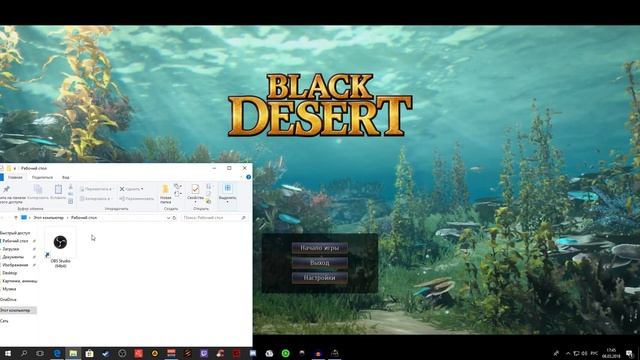640x360 pixels.
Task: Select Загрузки in navigation pane
Action: (x=11, y=249)
